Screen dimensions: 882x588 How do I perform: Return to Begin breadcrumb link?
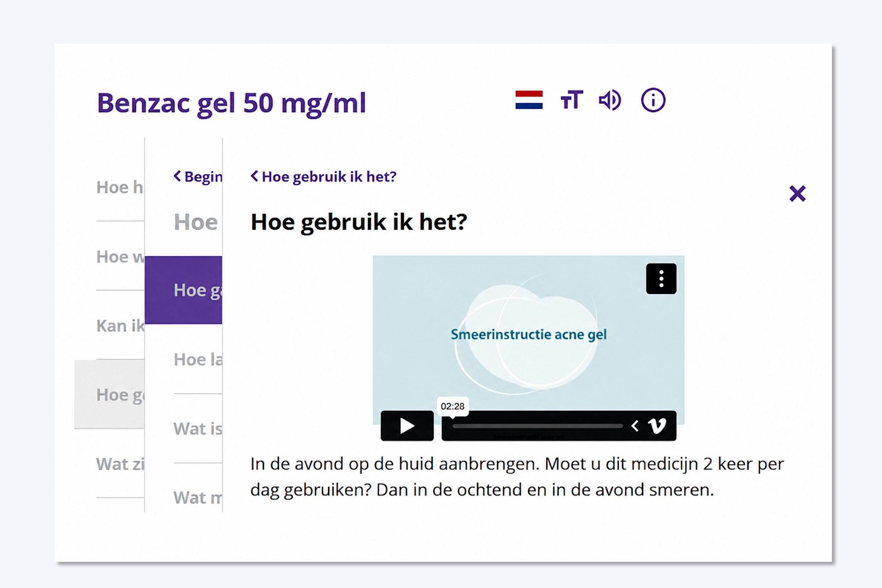pyautogui.click(x=198, y=176)
